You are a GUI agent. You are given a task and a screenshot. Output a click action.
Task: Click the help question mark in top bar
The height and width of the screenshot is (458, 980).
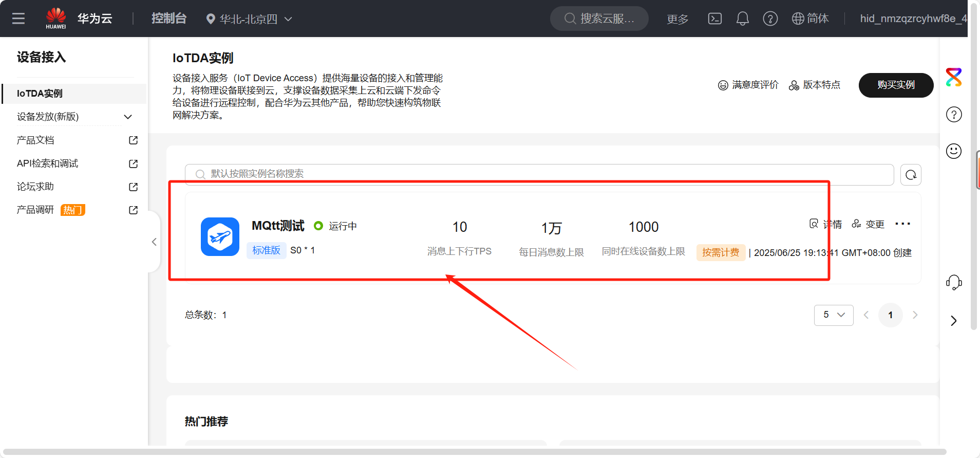pos(770,19)
